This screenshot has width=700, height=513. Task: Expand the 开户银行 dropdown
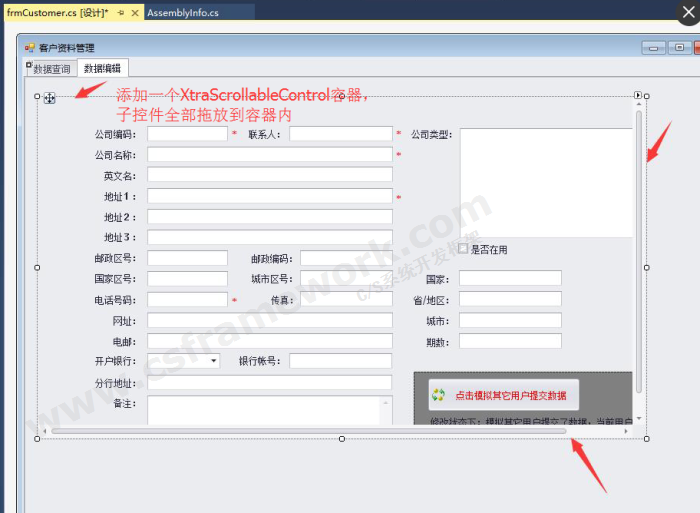[x=214, y=362]
